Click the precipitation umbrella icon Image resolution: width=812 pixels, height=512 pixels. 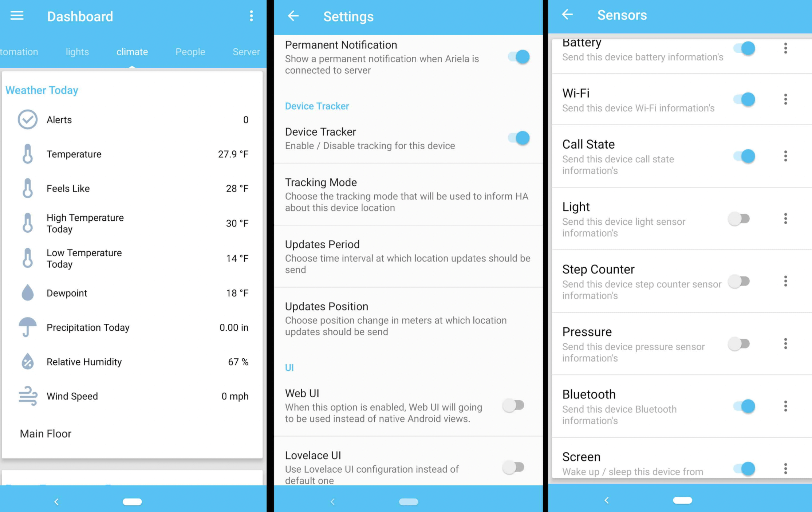tap(27, 327)
